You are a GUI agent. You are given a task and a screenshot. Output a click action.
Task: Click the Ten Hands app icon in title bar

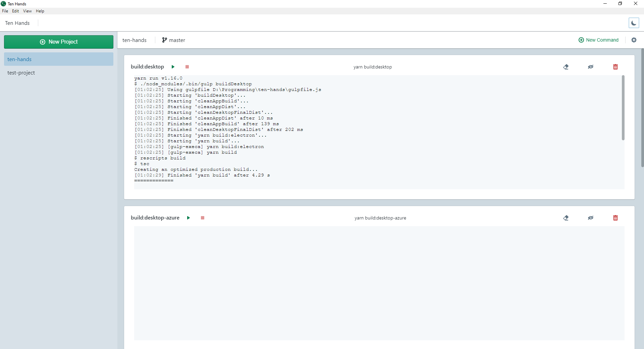click(x=3, y=4)
